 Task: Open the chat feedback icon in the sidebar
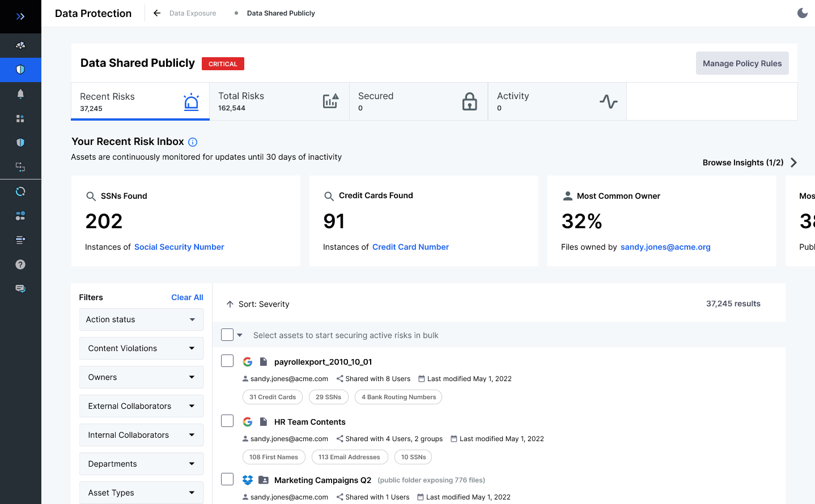(20, 288)
